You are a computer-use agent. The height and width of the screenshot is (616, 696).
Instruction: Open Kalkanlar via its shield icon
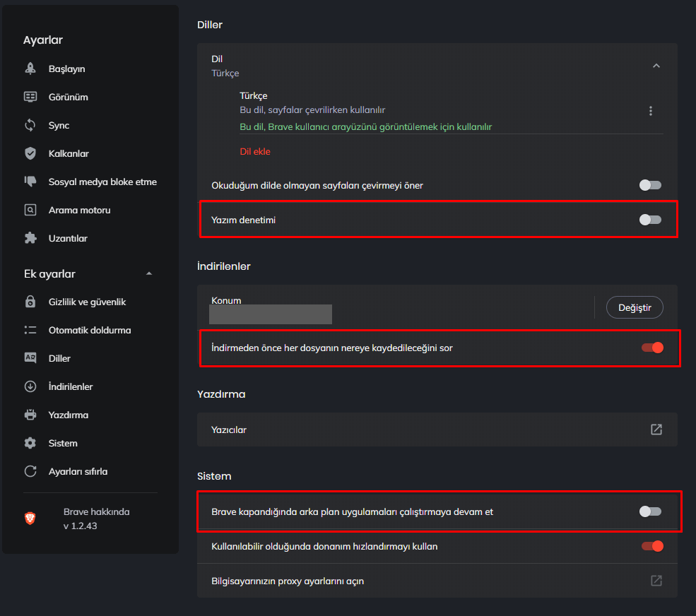tap(31, 153)
